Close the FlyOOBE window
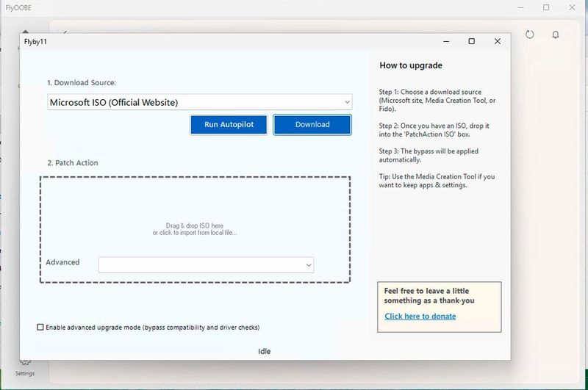 pos(572,7)
